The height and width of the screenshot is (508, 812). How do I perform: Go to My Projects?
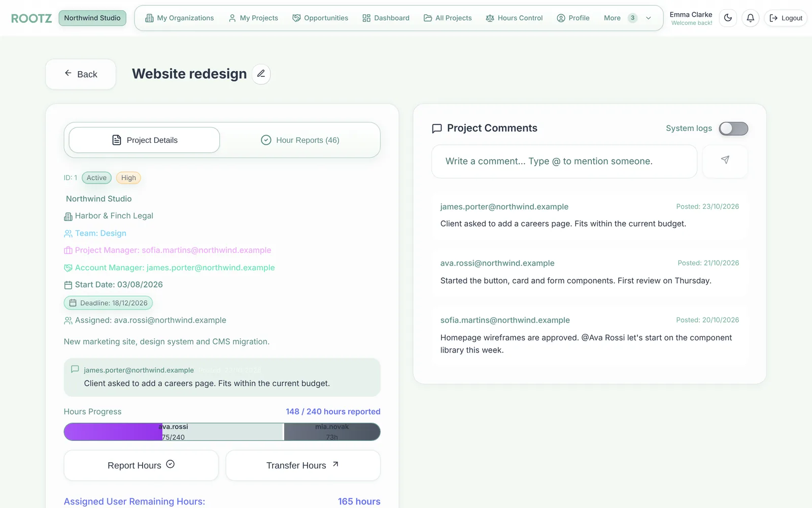(253, 18)
